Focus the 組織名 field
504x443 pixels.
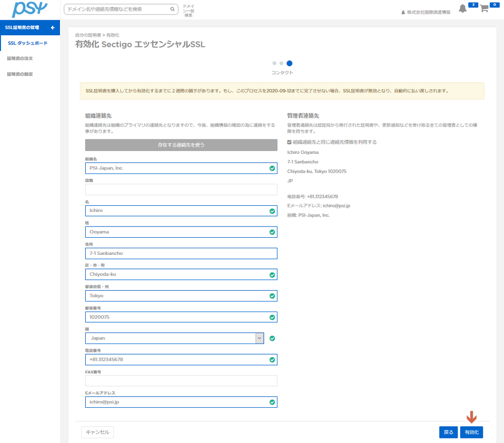(181, 168)
